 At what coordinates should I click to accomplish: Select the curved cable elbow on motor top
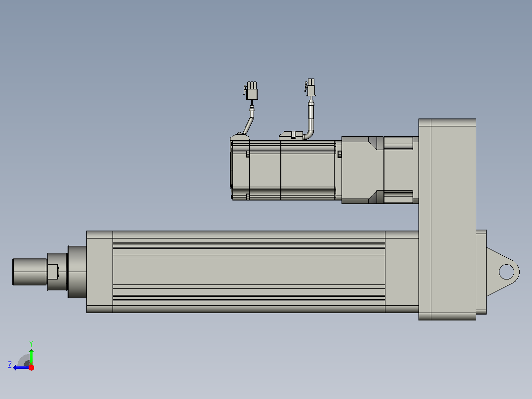tap(309, 131)
